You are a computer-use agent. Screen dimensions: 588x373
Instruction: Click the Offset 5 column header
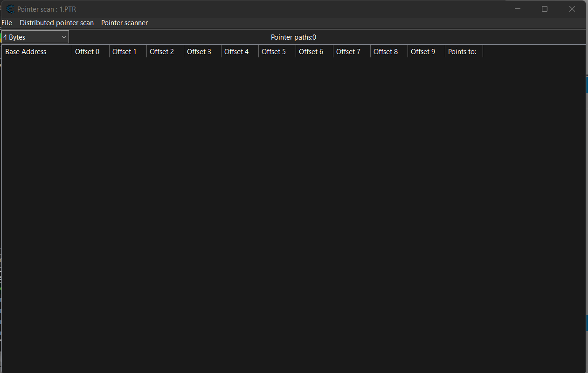(277, 52)
